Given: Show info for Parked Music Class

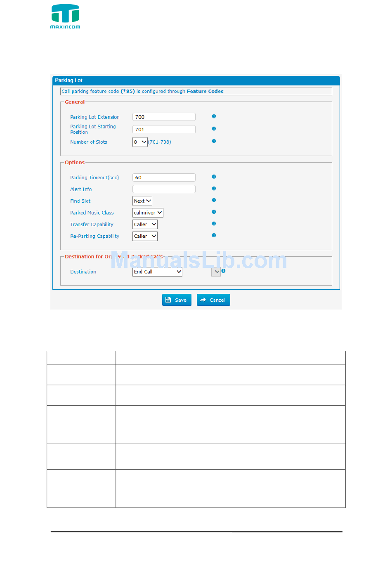Looking at the screenshot, I should pos(214,212).
